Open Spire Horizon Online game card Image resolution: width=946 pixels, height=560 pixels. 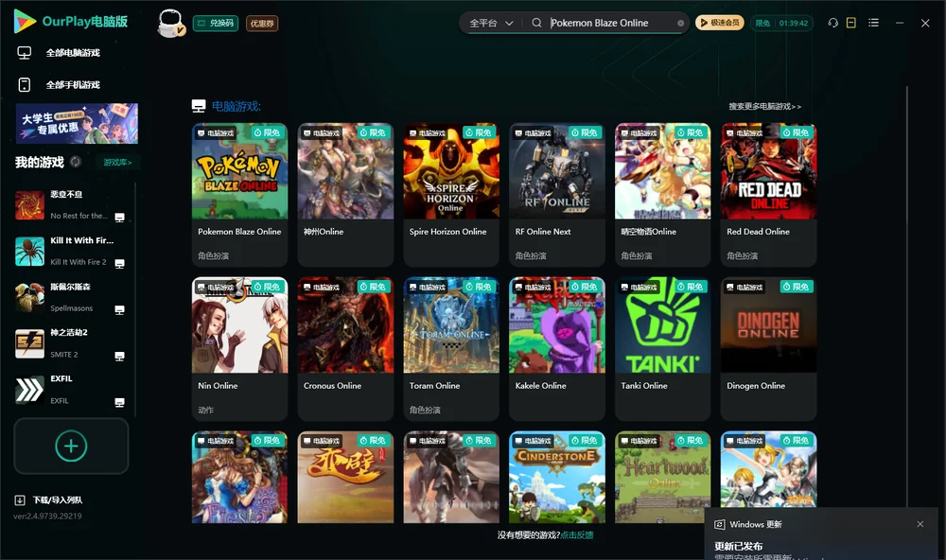click(451, 194)
